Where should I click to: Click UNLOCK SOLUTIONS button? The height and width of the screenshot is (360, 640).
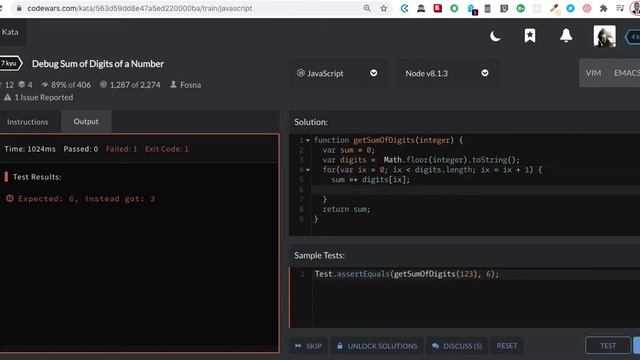[377, 346]
